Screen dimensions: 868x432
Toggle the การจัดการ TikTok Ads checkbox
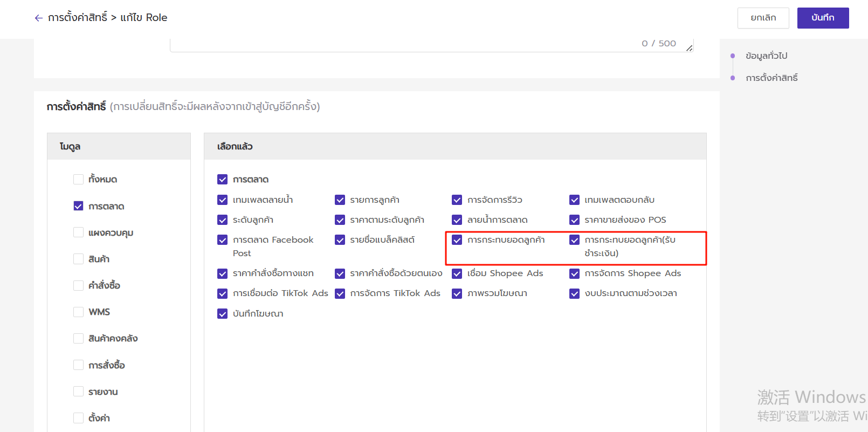[340, 293]
